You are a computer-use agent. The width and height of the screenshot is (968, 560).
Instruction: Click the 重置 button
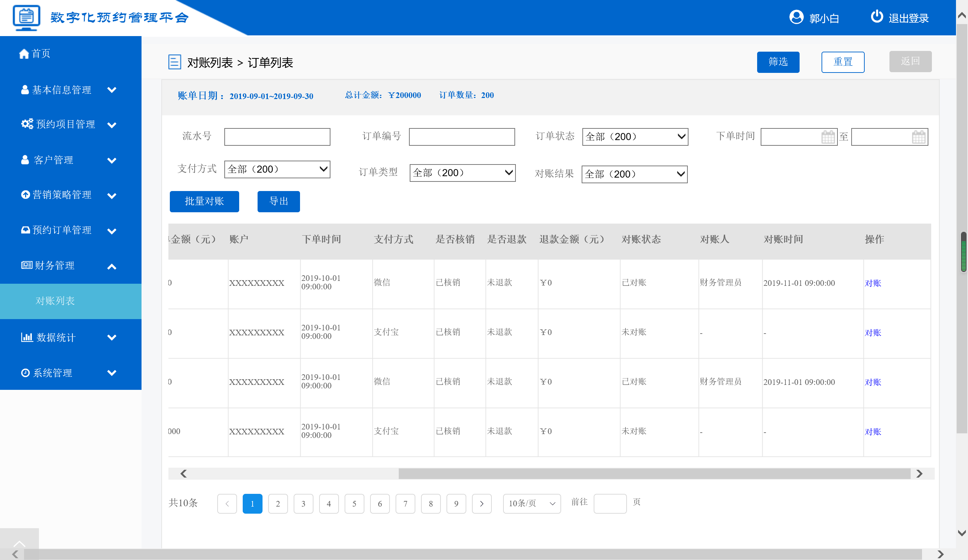(843, 62)
